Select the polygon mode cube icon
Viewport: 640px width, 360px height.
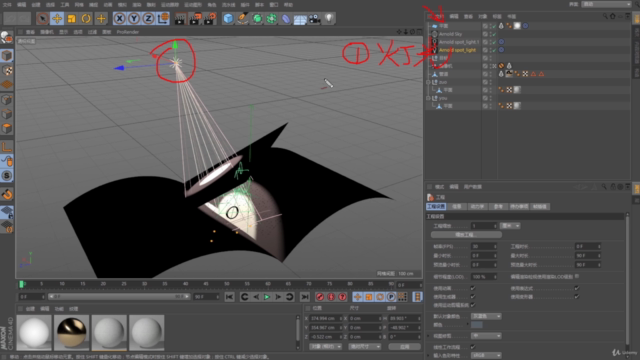7,129
